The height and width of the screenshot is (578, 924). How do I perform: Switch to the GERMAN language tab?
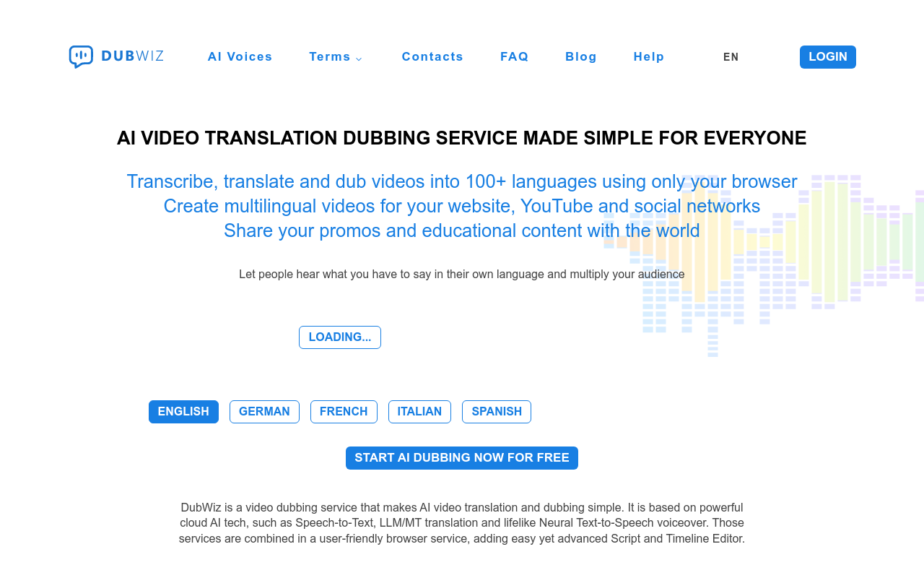point(264,412)
